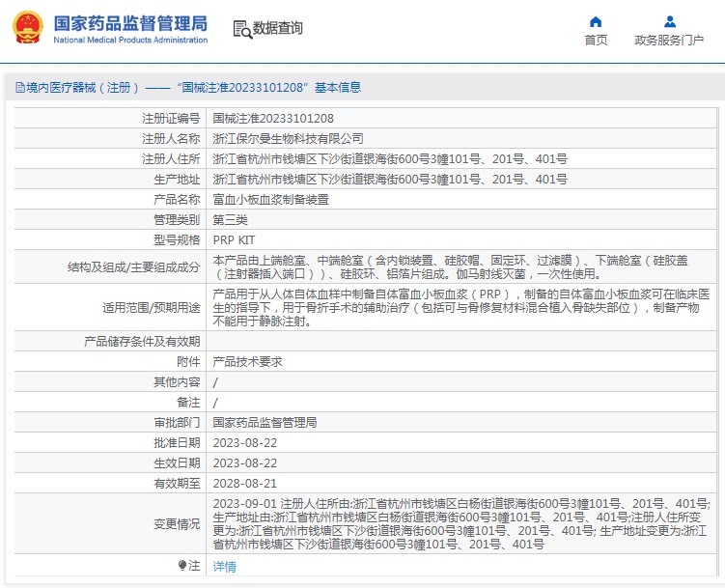Viewport: 725px width, 588px height.
Task: Click the 产品储存条件及有效期 row label
Action: point(142,342)
